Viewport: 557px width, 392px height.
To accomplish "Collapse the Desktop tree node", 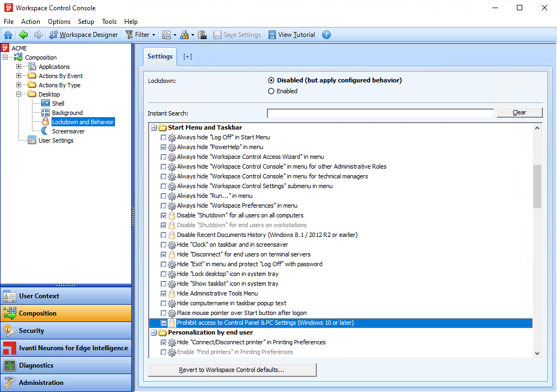I will tap(18, 94).
